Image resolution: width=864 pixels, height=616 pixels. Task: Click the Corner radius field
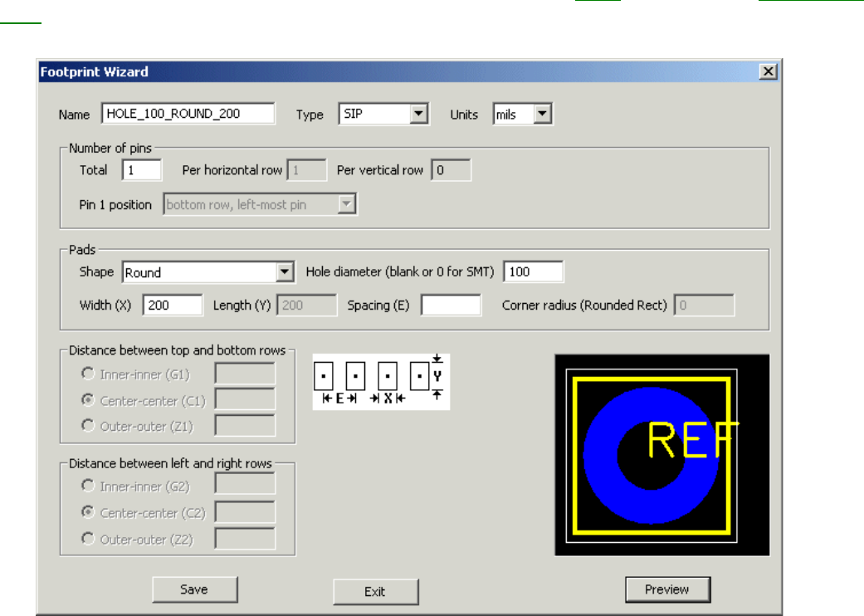(x=704, y=306)
